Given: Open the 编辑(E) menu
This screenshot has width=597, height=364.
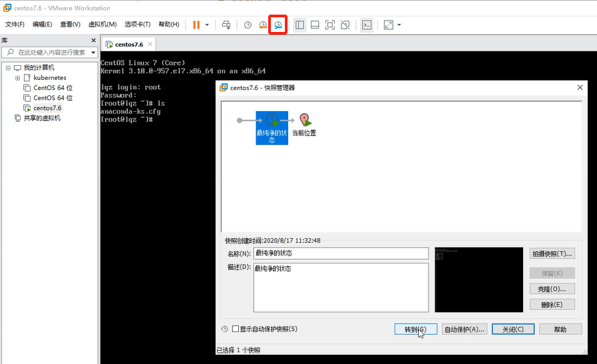Looking at the screenshot, I should (42, 25).
